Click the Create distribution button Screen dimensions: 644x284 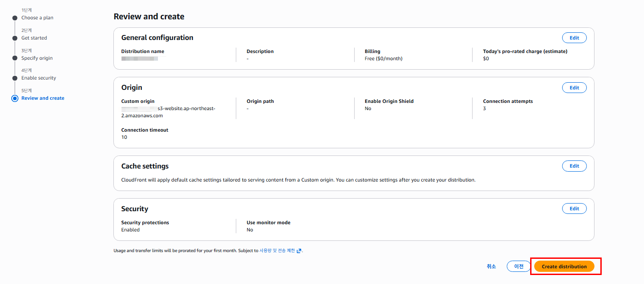[564, 266]
